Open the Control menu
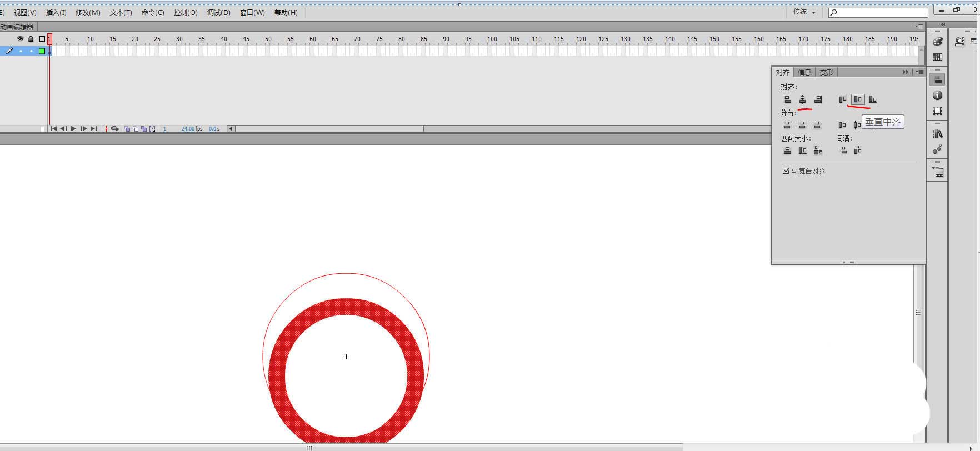Viewport: 980px width, 451px height. coord(186,12)
